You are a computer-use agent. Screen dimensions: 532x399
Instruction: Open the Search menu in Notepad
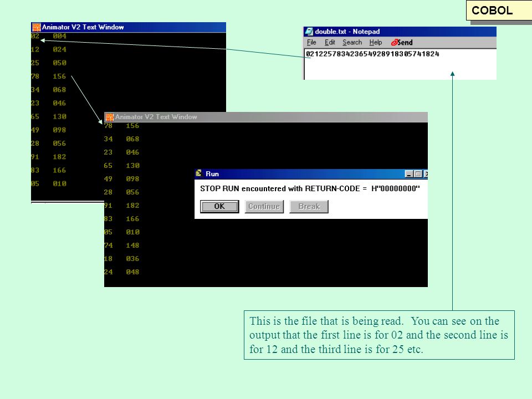pos(352,43)
